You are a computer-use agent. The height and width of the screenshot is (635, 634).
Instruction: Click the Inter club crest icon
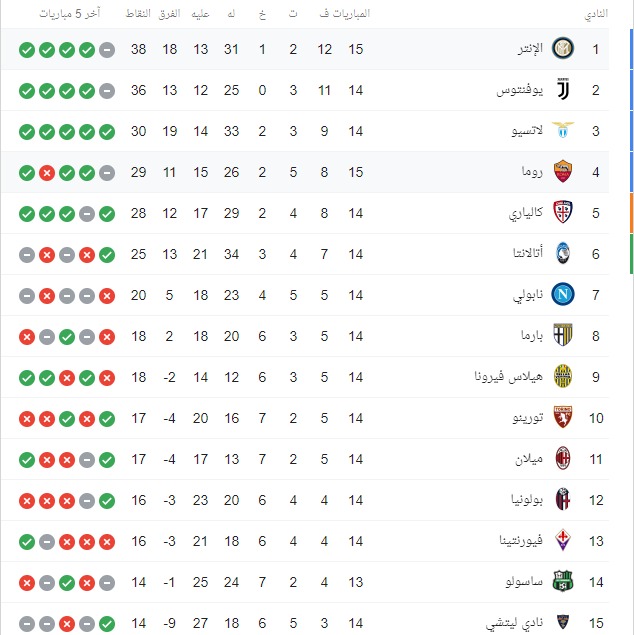(563, 49)
